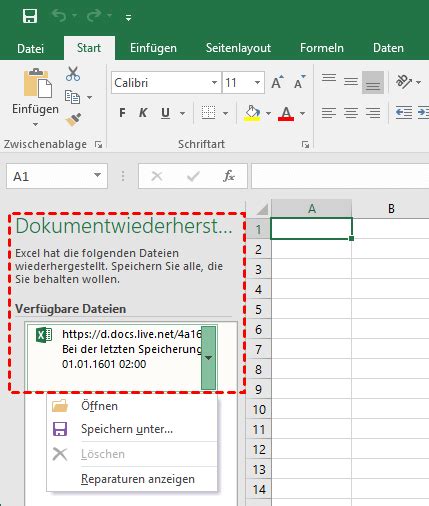Image resolution: width=429 pixels, height=506 pixels.
Task: Apply the yellow fill color bucket
Action: coord(252,113)
